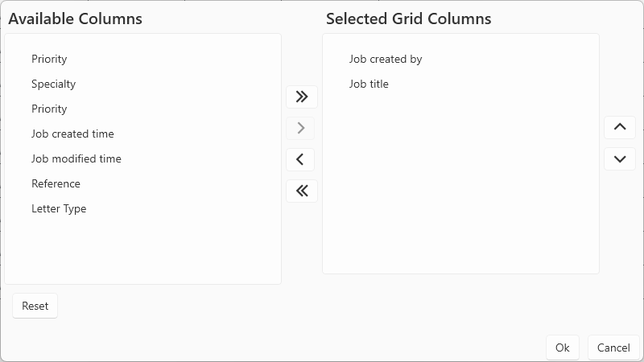This screenshot has height=362, width=644.
Task: Remove all columns with double left arrow
Action: [x=301, y=191]
